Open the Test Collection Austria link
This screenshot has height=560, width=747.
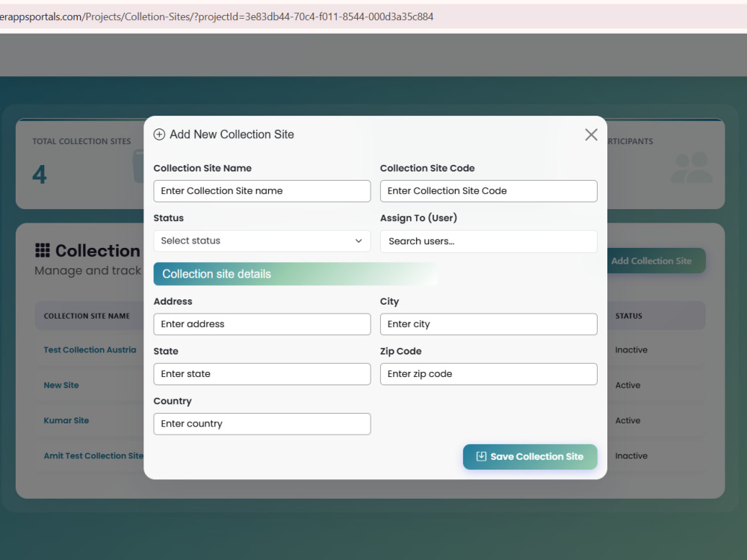tap(90, 350)
